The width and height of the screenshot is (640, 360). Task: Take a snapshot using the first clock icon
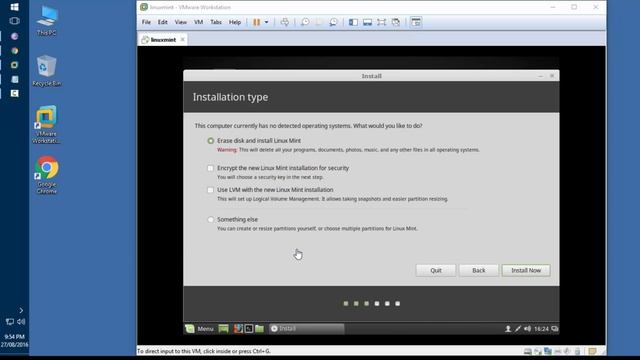coord(305,22)
